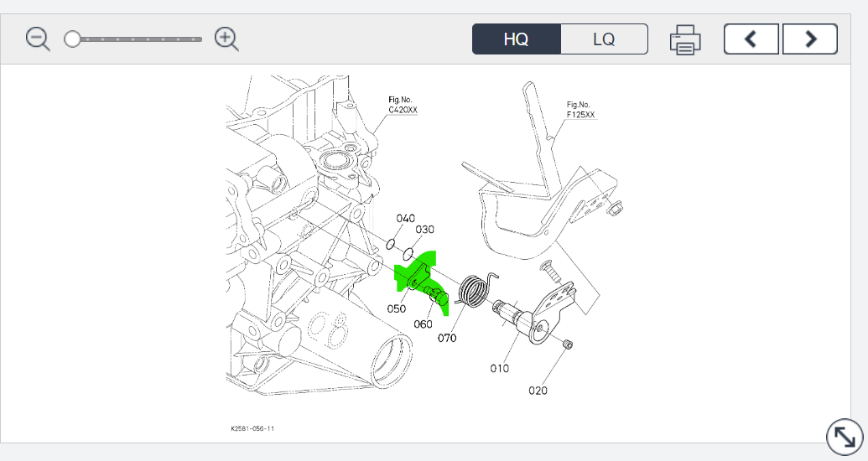Click the zoom out magnifier icon
Image resolution: width=868 pixels, height=461 pixels.
pyautogui.click(x=38, y=39)
